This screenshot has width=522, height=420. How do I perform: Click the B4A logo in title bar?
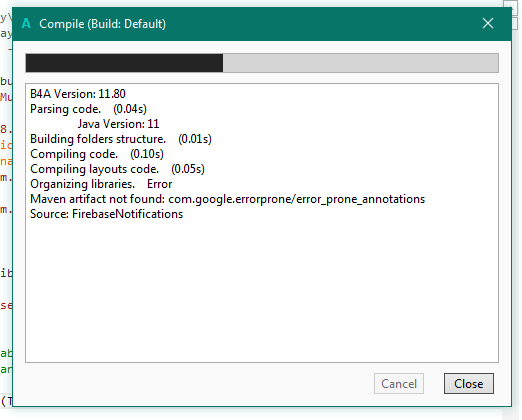click(26, 24)
